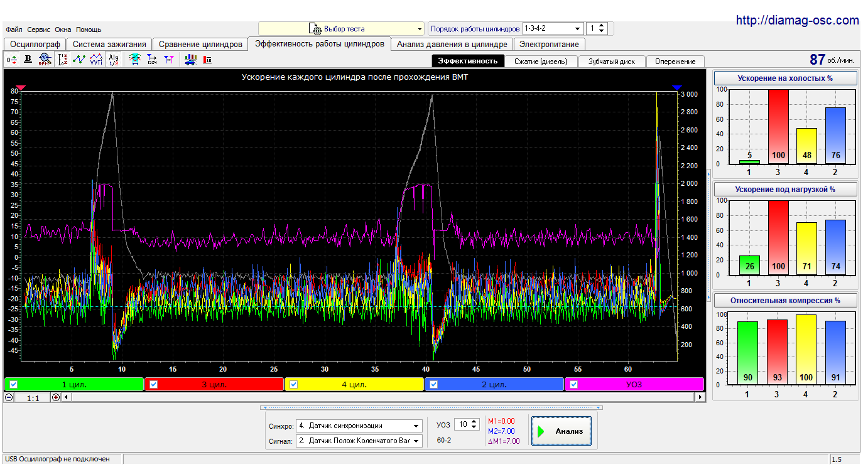Open the Синхро sensor dropdown

coord(416,426)
